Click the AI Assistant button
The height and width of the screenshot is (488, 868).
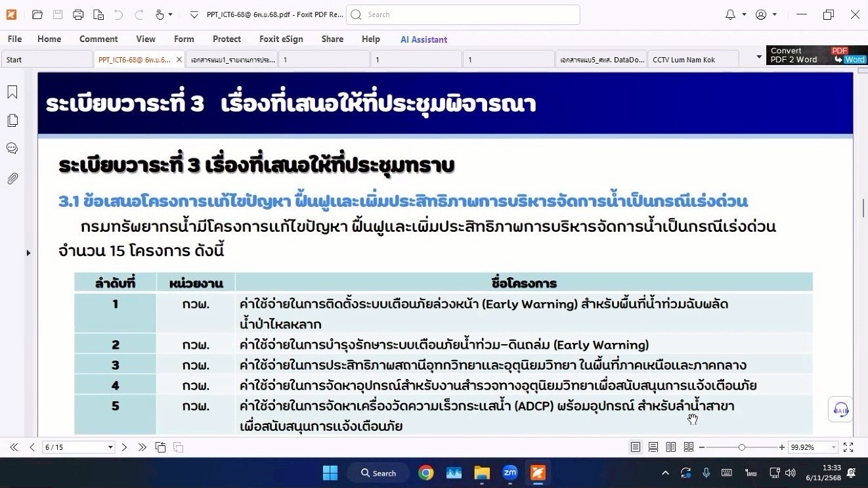[x=423, y=39]
